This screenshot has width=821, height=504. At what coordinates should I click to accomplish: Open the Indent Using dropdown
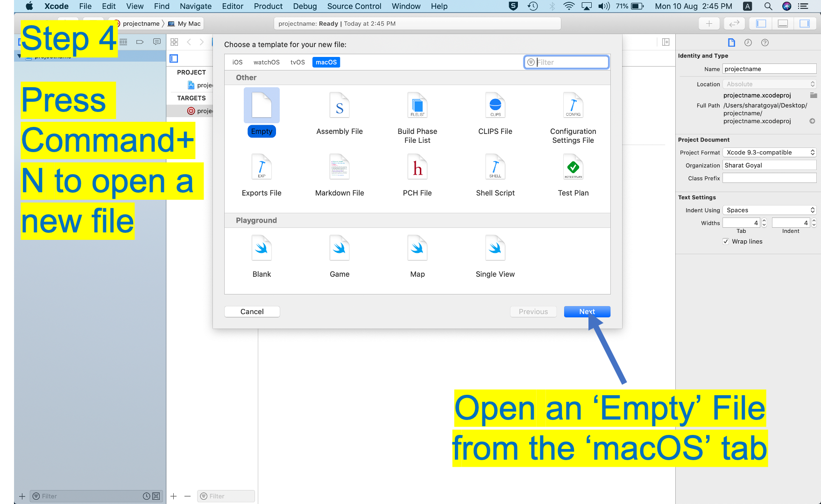point(770,210)
